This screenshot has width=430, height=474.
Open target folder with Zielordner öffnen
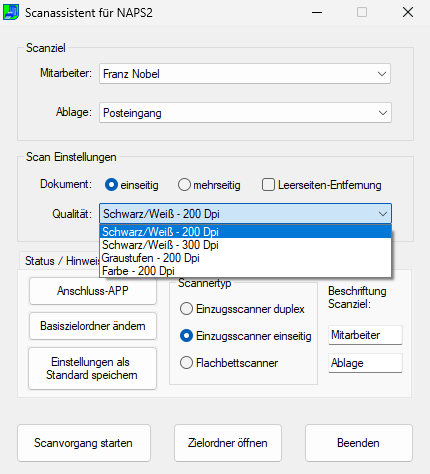click(228, 443)
